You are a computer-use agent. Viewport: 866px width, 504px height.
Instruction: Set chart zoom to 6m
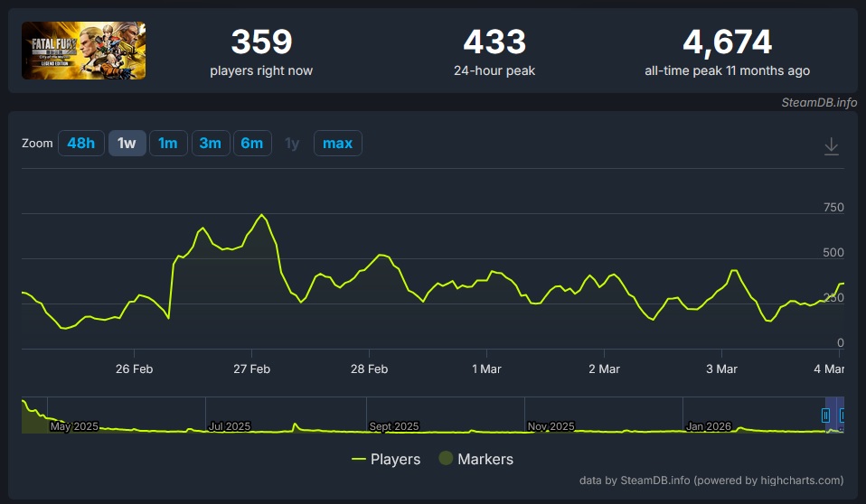[x=252, y=144]
